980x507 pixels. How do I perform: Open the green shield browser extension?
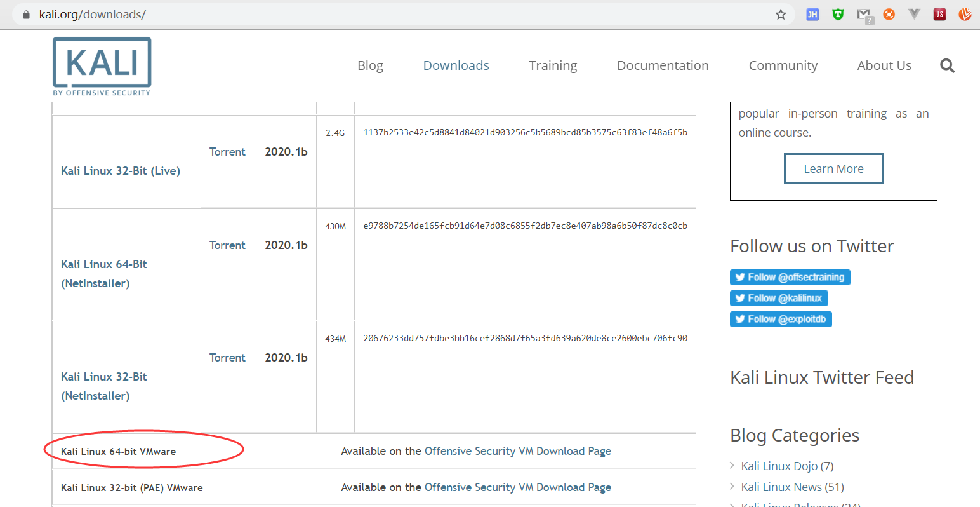(838, 14)
